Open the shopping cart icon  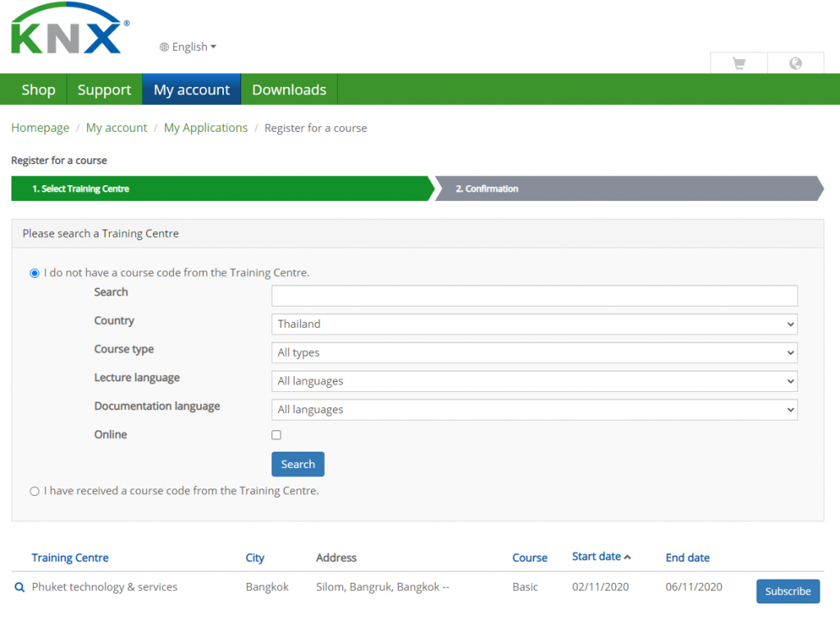(x=739, y=63)
